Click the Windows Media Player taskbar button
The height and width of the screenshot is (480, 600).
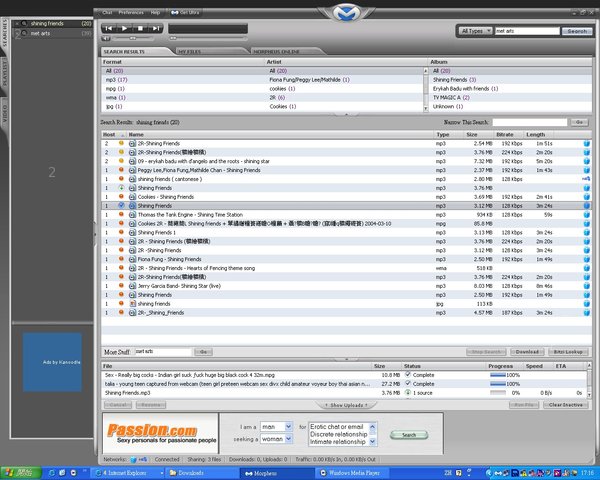click(x=350, y=473)
